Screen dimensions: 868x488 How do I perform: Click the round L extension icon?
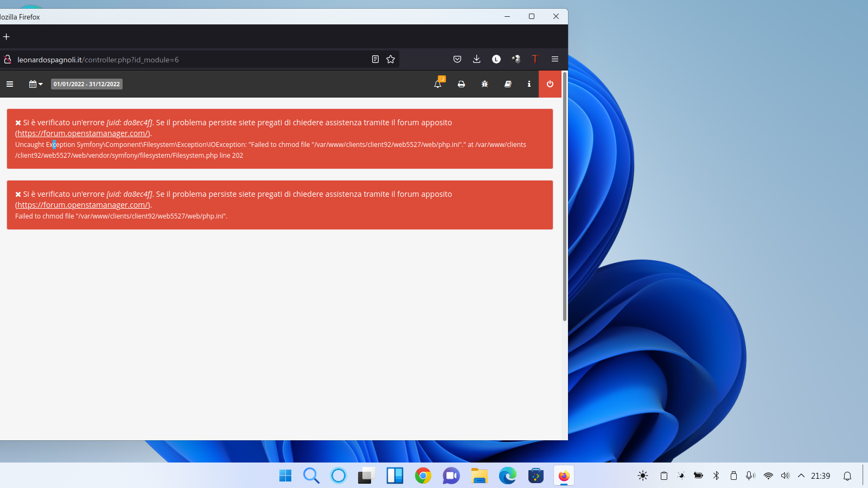(x=496, y=59)
